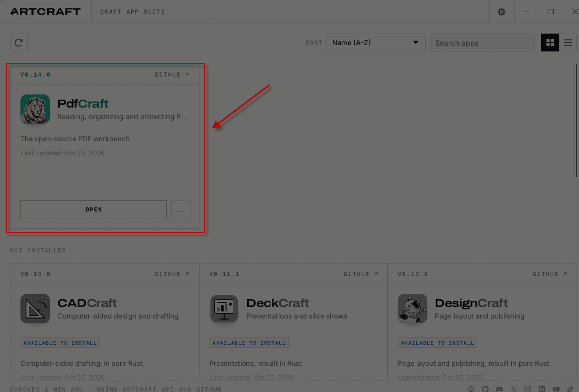Open the TikTok icon in the footer
The width and height of the screenshot is (579, 392).
tap(570, 389)
